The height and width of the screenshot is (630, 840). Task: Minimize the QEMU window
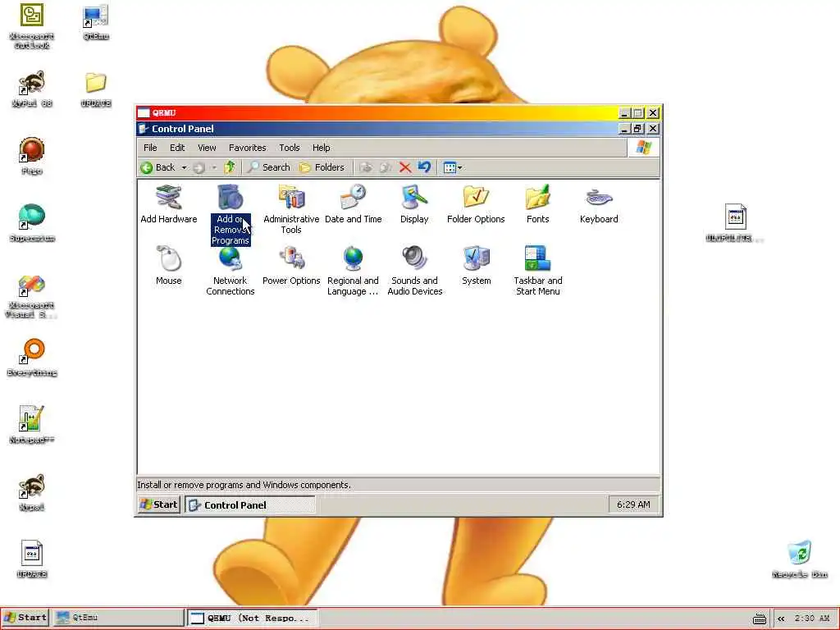pos(624,113)
